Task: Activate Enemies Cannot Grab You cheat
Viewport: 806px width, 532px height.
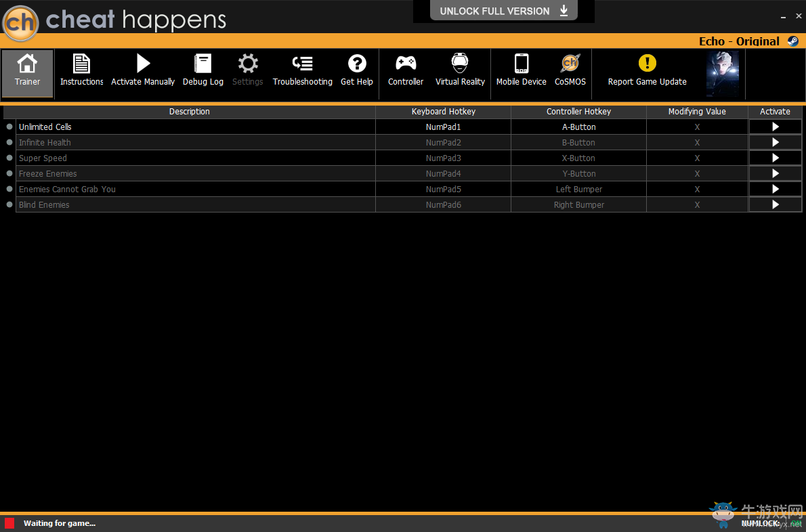Action: (x=776, y=189)
